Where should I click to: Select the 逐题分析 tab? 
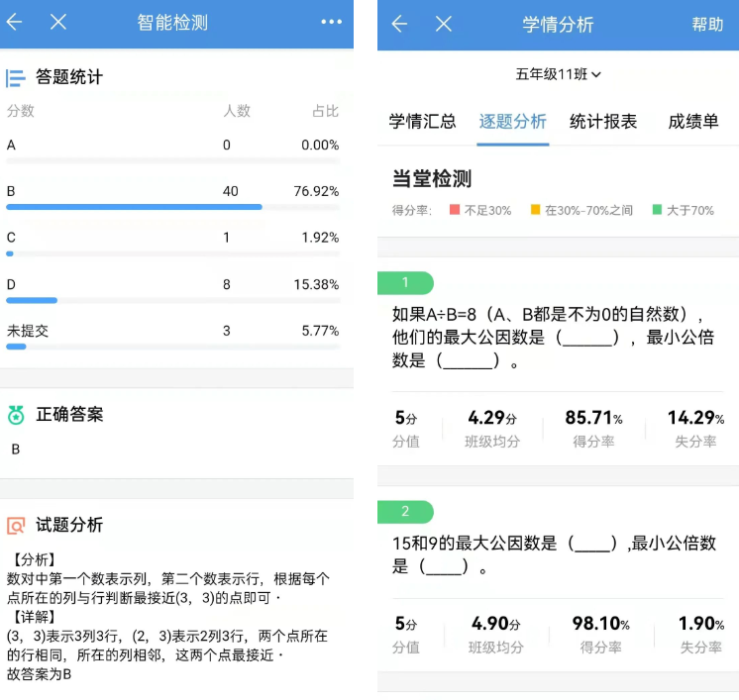click(x=512, y=122)
